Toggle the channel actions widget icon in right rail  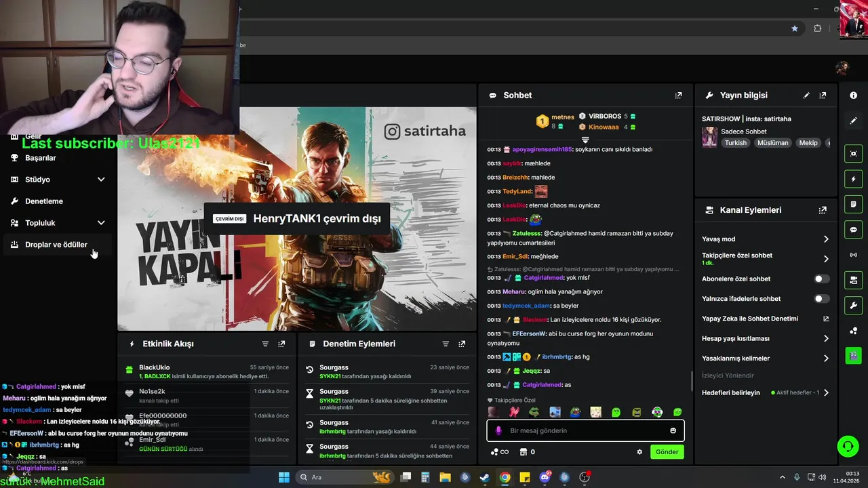(x=853, y=280)
